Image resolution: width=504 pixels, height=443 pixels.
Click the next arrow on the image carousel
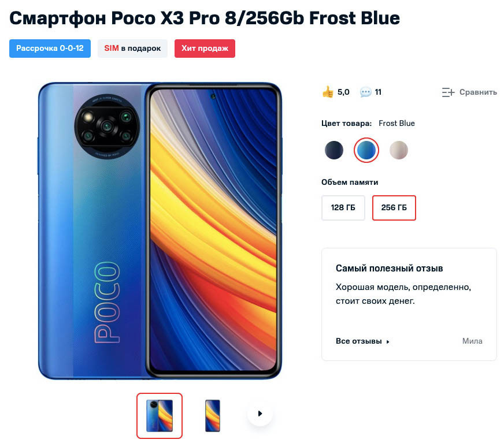point(260,414)
